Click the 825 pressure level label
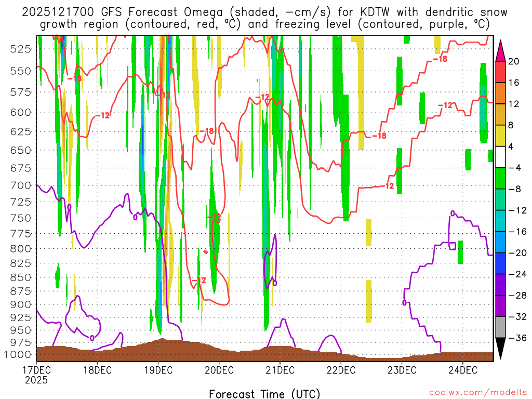532x399 pixels. point(20,263)
